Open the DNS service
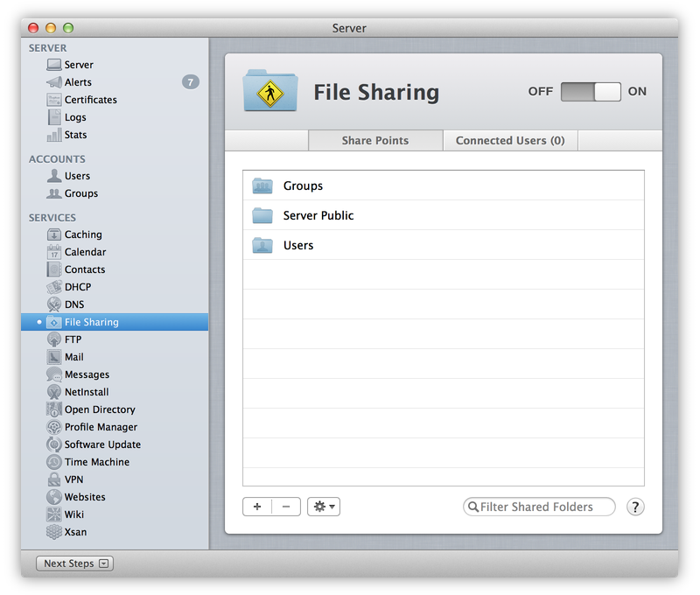The image size is (700, 595). (115, 304)
